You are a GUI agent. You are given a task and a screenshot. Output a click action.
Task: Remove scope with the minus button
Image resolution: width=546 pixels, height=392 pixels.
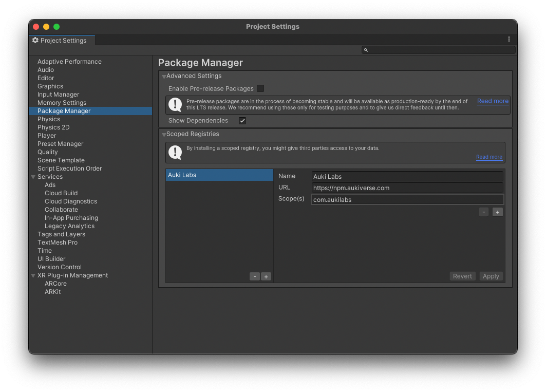484,212
